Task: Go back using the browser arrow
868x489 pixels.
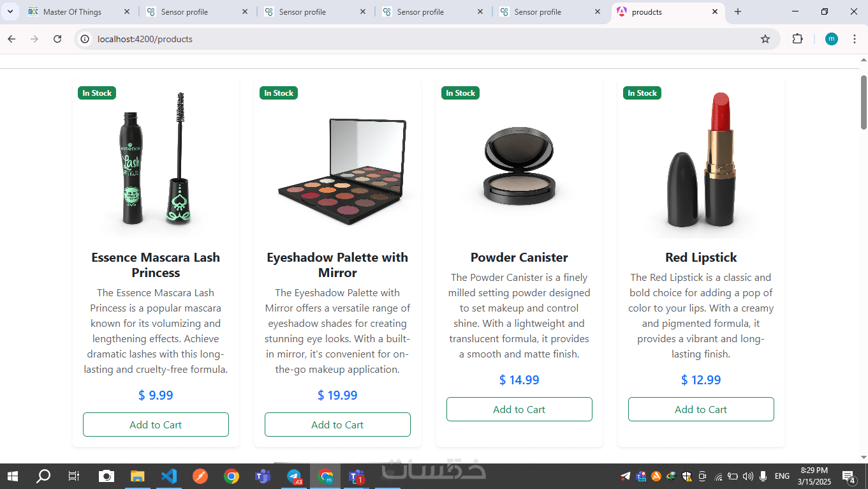Action: tap(11, 39)
